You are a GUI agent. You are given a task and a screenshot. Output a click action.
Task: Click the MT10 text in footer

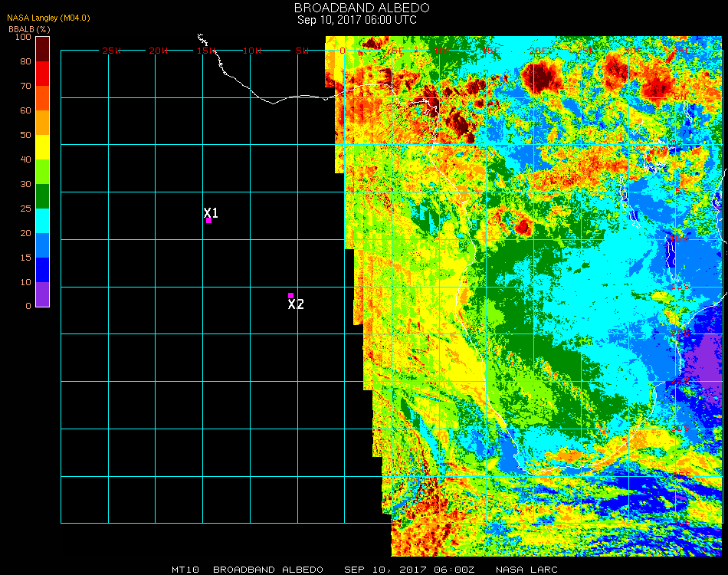pos(185,570)
